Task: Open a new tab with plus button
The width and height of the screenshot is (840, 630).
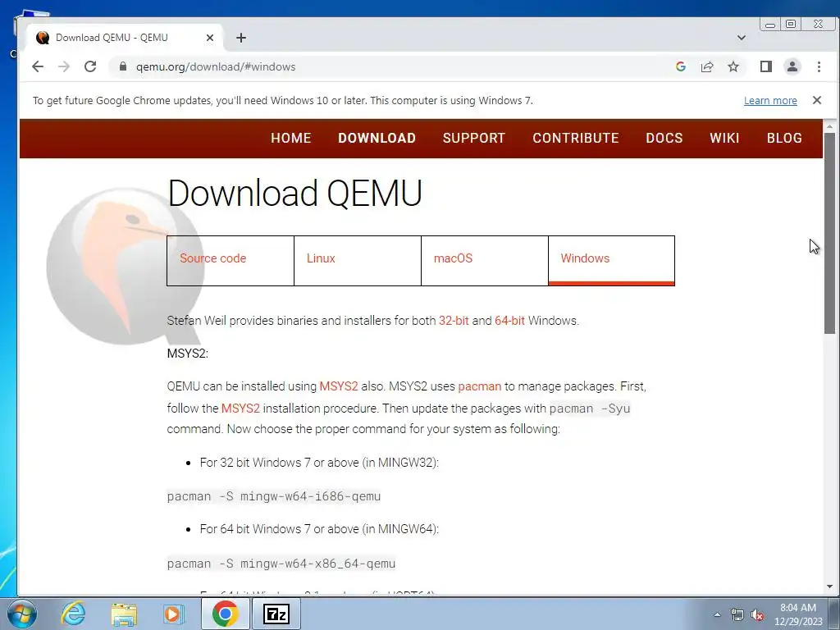Action: click(241, 38)
